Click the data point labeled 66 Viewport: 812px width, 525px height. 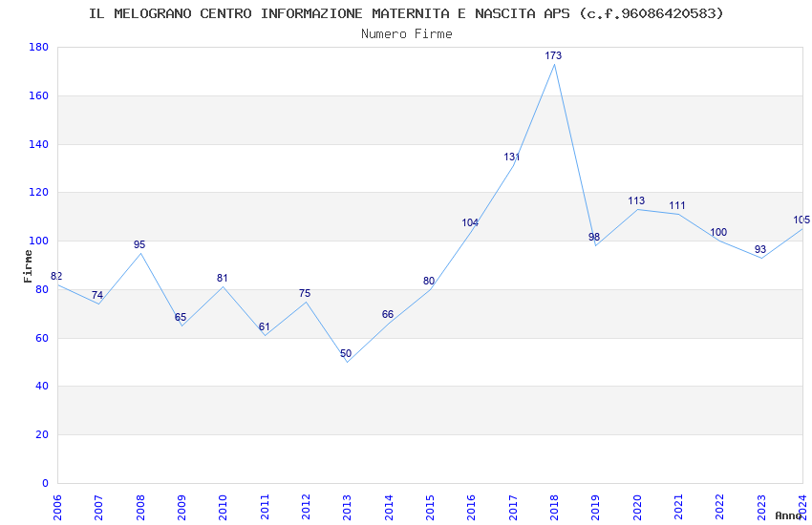point(388,323)
